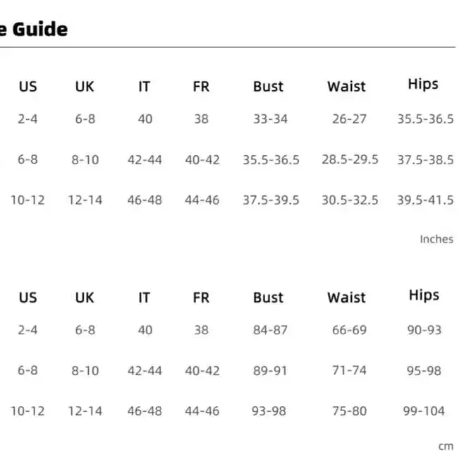476x476 pixels.
Task: Click the Waist header in inches table
Action: [346, 87]
